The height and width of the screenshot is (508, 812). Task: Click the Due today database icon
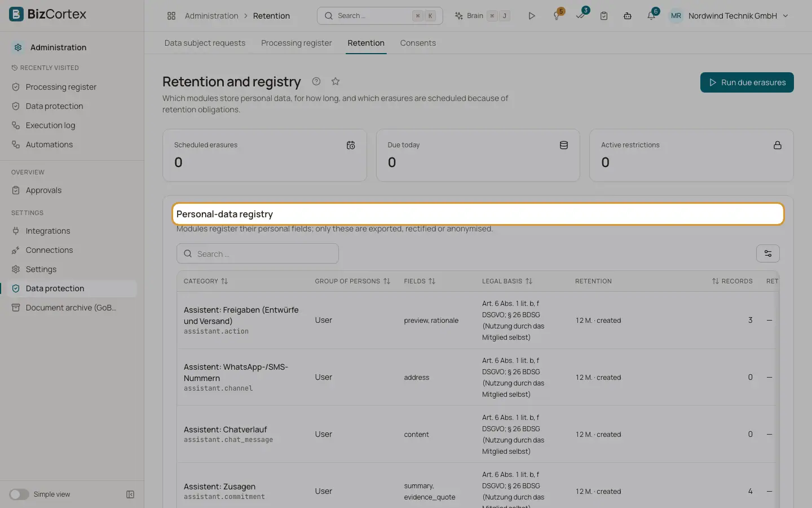(x=564, y=145)
